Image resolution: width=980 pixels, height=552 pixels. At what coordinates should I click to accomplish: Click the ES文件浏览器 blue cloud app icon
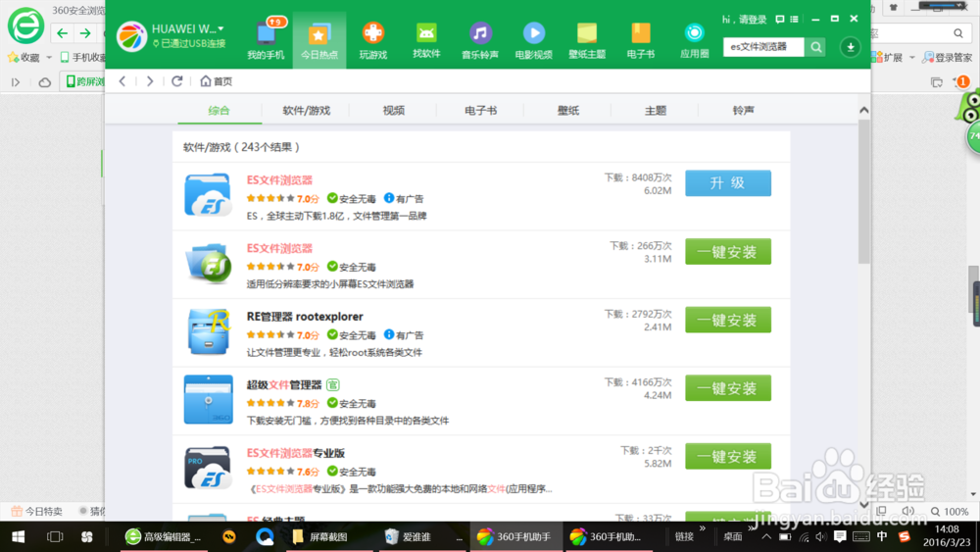(208, 195)
